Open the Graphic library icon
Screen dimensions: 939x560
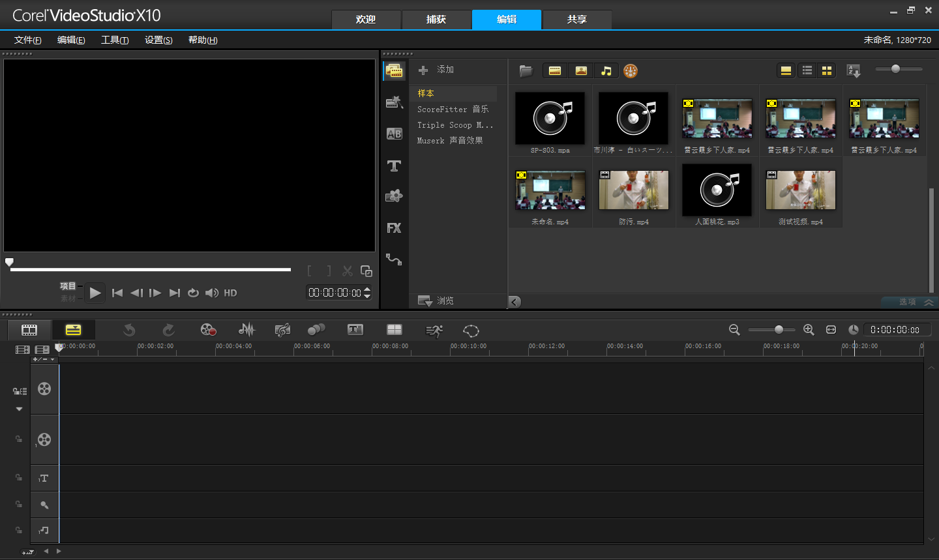(x=394, y=196)
